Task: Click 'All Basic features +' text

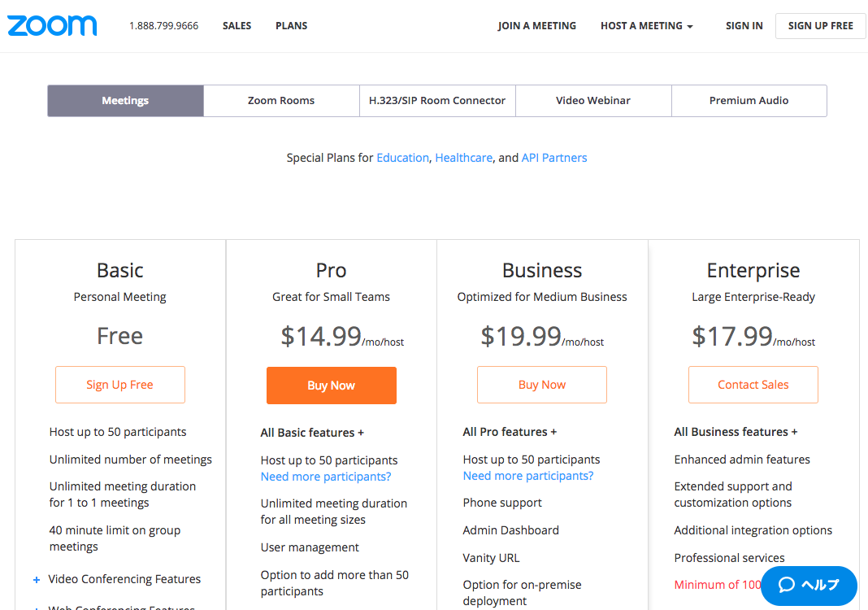Action: pos(312,433)
